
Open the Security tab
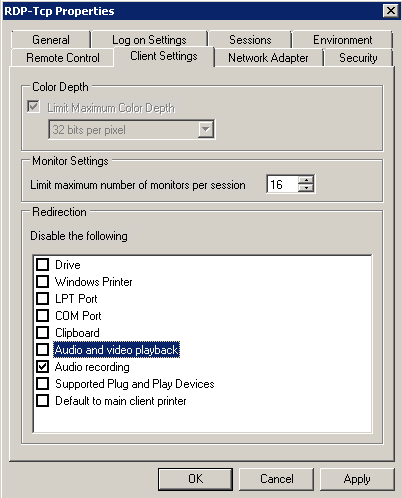pyautogui.click(x=358, y=58)
